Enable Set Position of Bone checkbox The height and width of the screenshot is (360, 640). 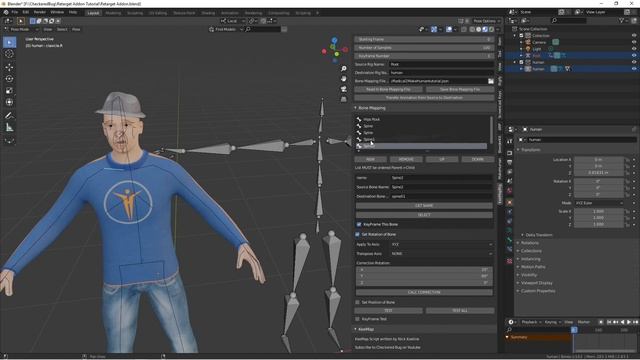click(358, 302)
